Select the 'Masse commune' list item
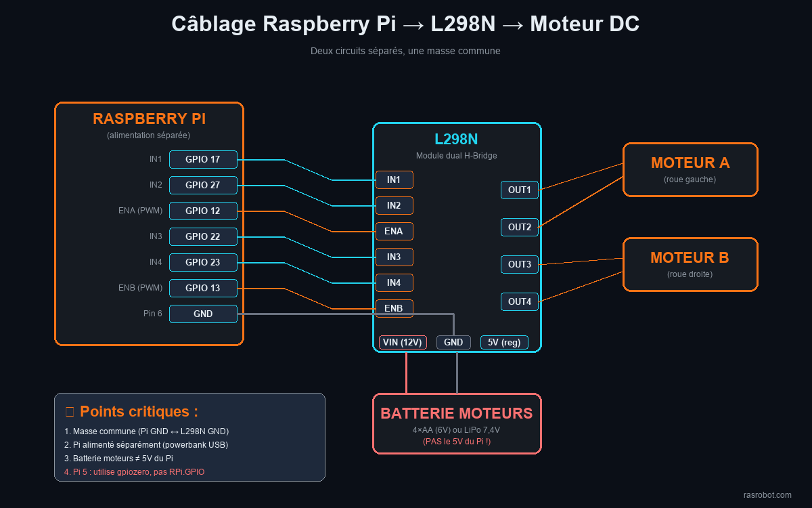Screen dimensions: 812x508 [146, 431]
